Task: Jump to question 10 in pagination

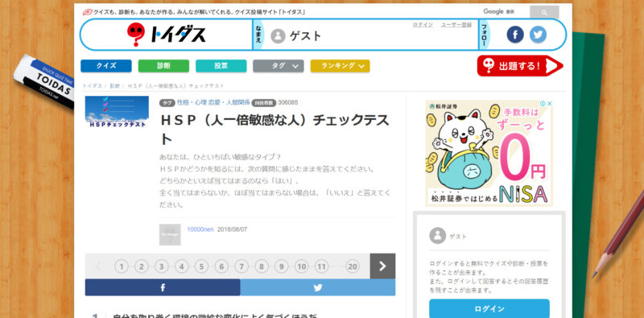Action: [x=301, y=266]
